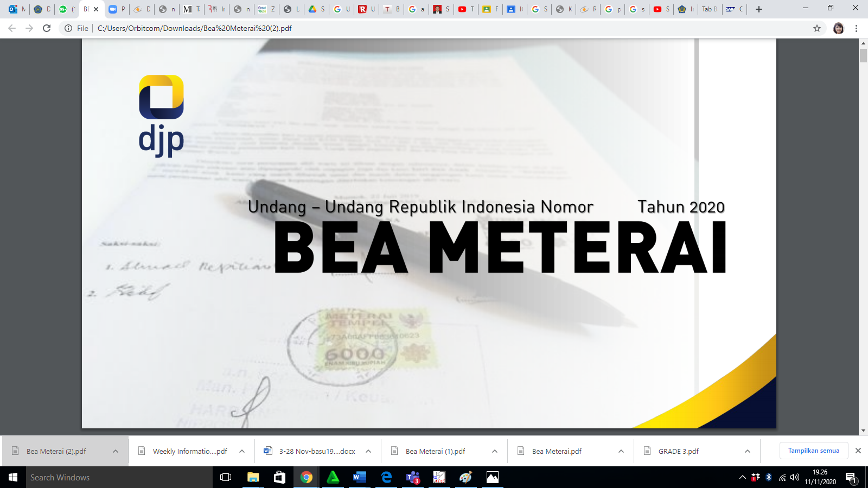868x488 pixels.
Task: Expand options for Bea Meterai (1).pdf
Action: 495,451
